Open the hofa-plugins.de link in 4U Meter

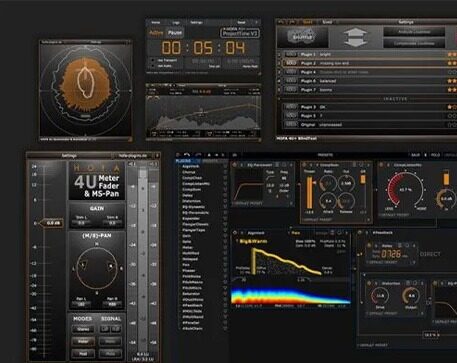click(133, 156)
